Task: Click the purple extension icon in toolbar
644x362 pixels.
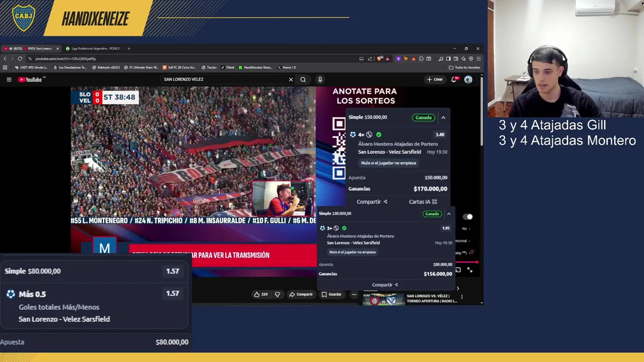Action: pyautogui.click(x=398, y=59)
